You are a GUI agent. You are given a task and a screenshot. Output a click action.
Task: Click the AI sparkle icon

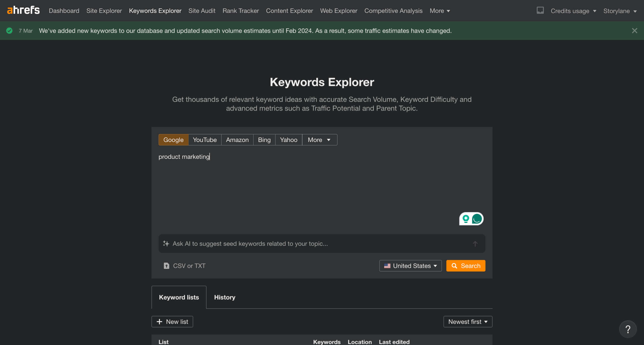pos(166,243)
